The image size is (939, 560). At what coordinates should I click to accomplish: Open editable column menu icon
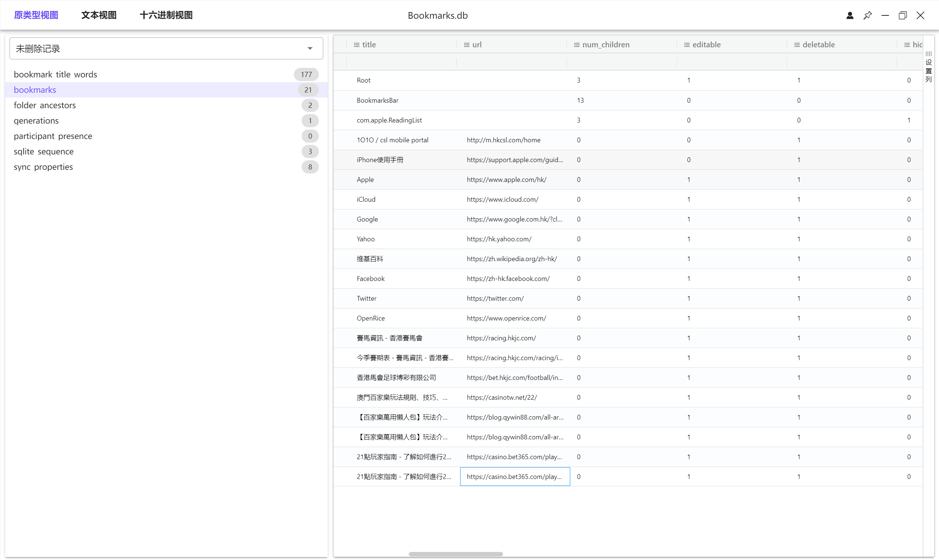[687, 44]
